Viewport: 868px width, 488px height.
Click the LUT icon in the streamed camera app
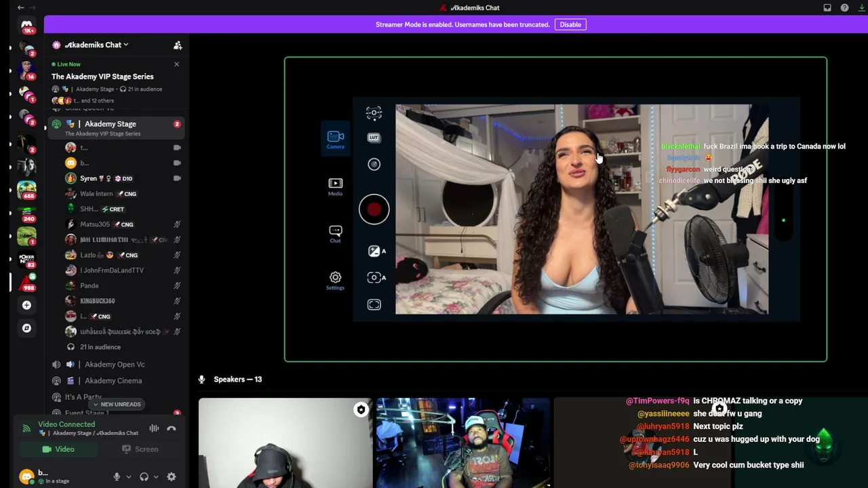(374, 138)
